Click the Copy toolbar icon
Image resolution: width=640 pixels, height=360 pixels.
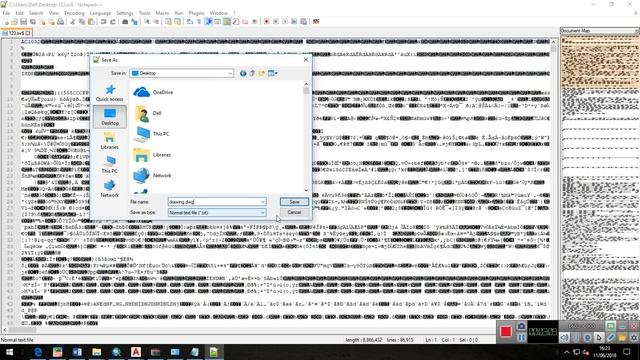pyautogui.click(x=82, y=22)
